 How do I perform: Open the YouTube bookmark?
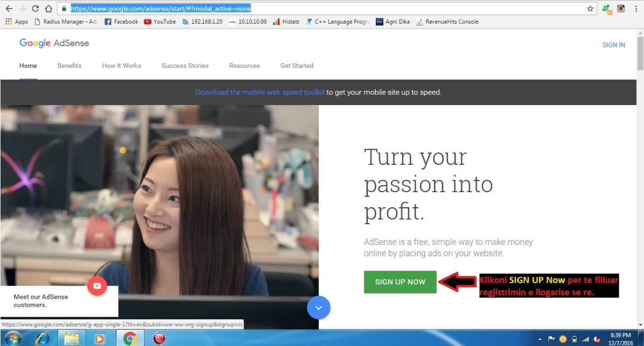coord(160,22)
